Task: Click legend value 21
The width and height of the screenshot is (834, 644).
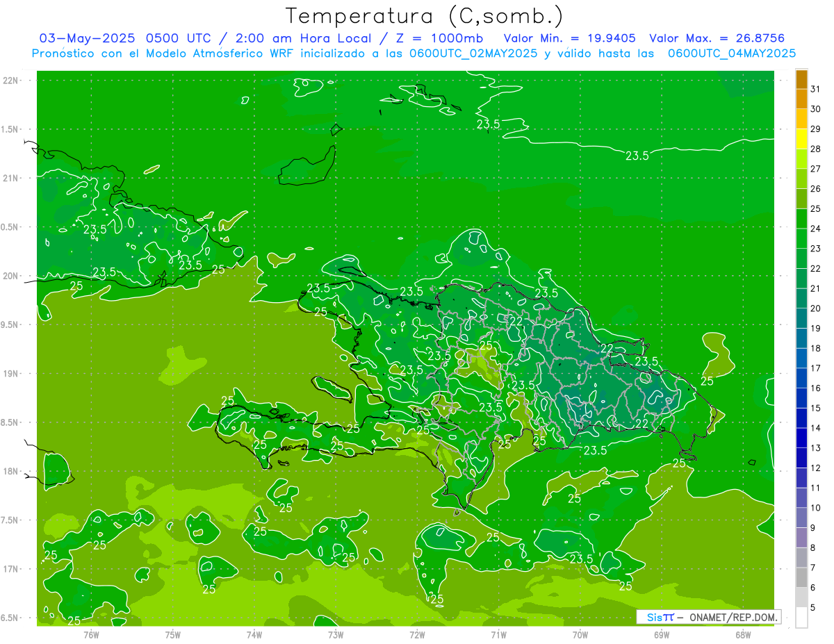Action: (x=815, y=288)
